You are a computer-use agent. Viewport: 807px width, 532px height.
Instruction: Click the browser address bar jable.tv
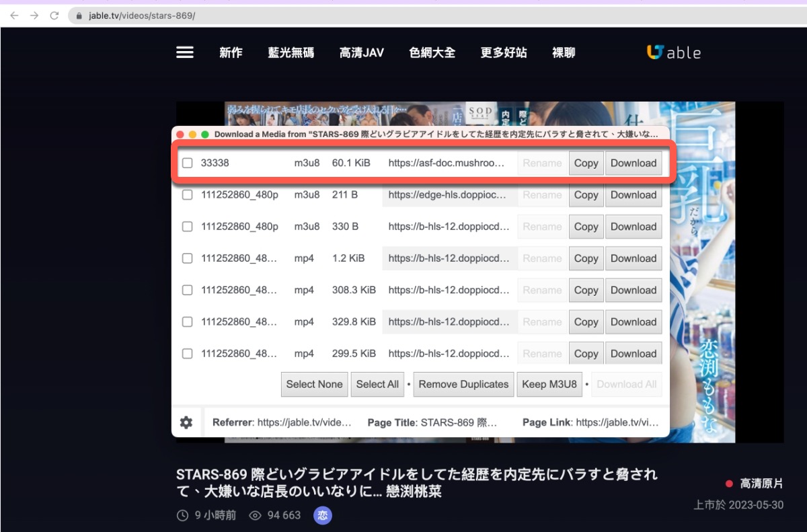(x=436, y=15)
